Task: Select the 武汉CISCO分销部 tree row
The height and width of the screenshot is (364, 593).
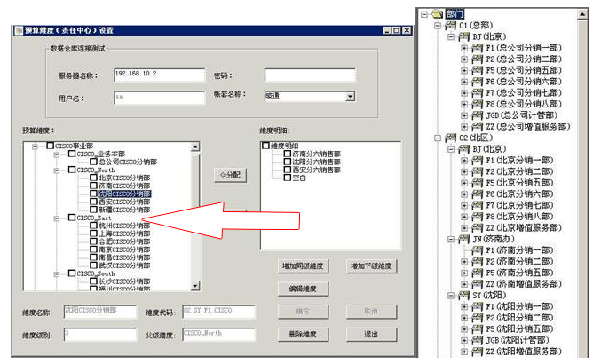Action: coord(124,265)
